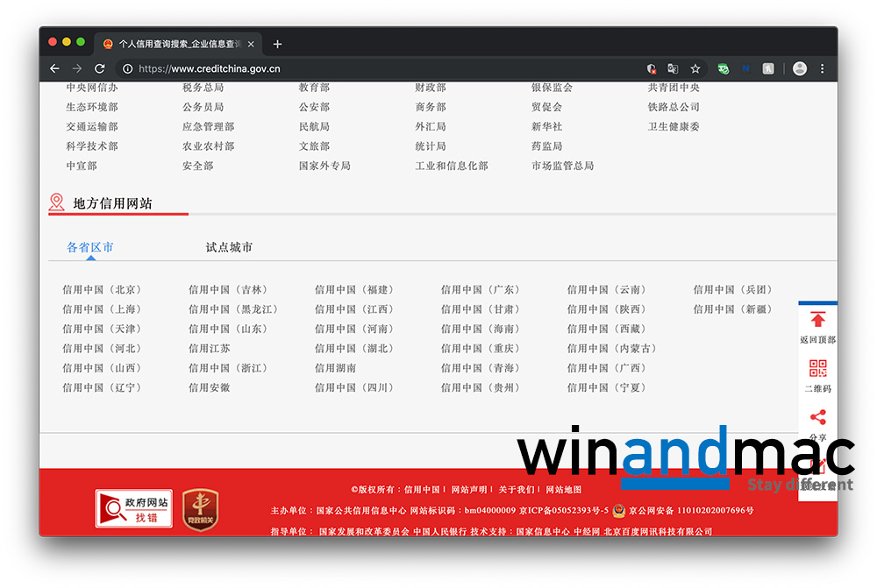877x588 pixels.
Task: Reload the page with the refresh icon
Action: (x=100, y=68)
